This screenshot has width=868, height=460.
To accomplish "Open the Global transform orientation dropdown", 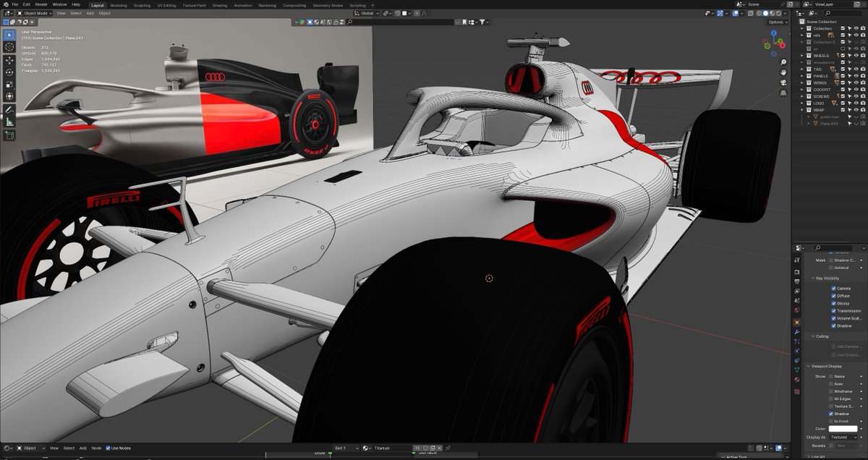I will pyautogui.click(x=367, y=13).
